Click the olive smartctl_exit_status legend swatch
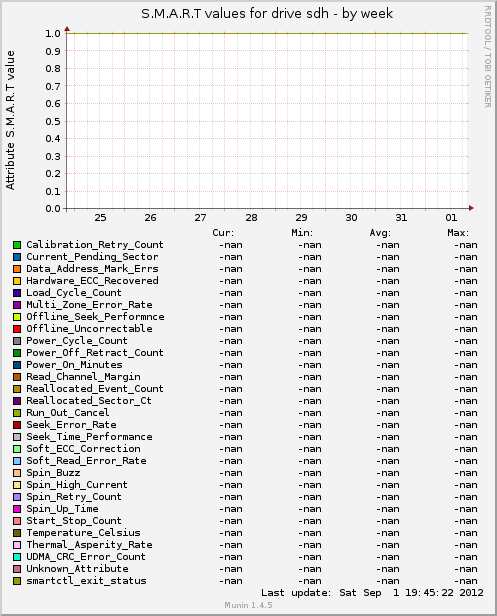 (17, 581)
